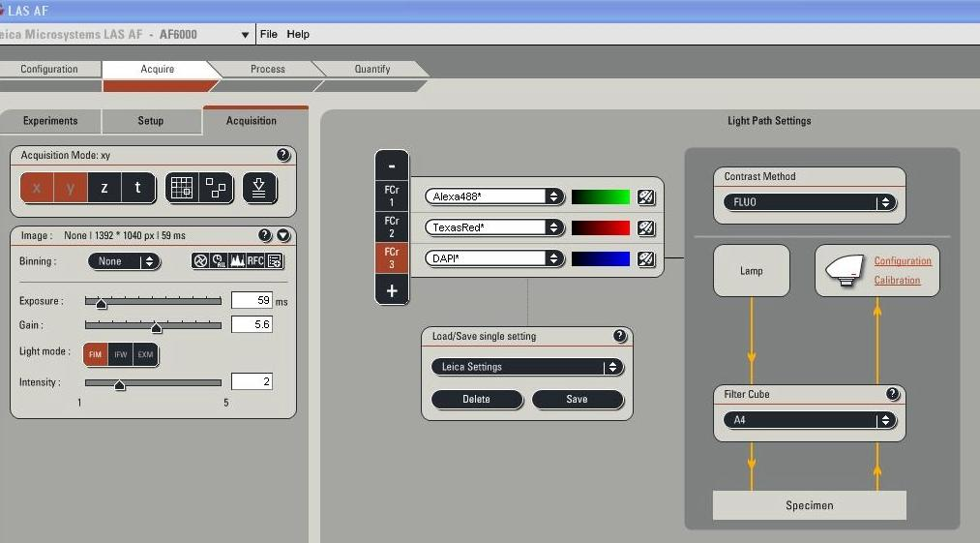
Task: Open the Leica Microsystems LAS AF dropdown arrow
Action: pos(245,35)
